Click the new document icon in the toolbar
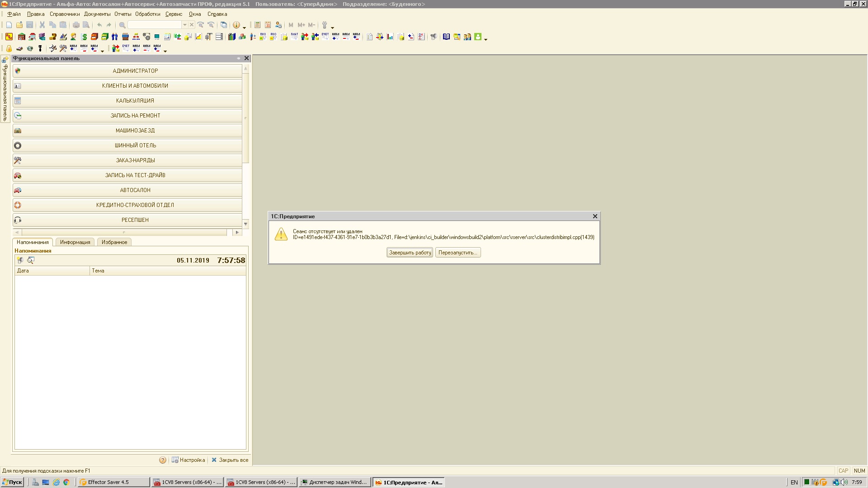The image size is (868, 488). [9, 25]
